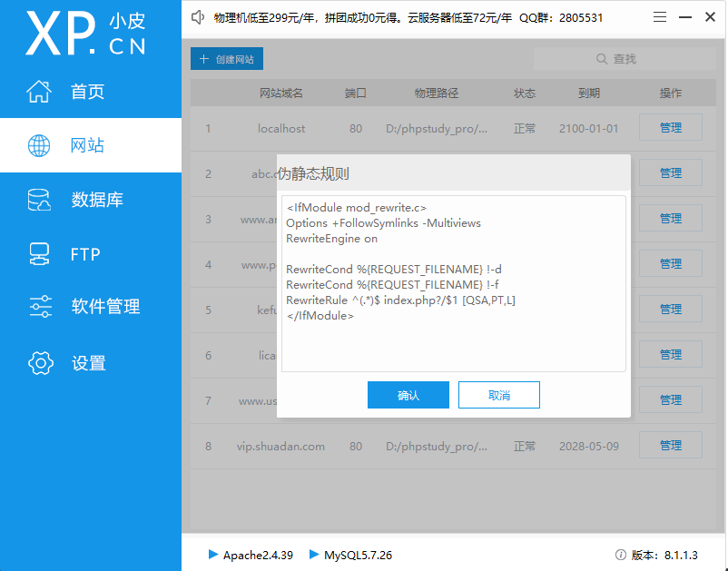
Task: Click the 2028-05-09 expiry date cell
Action: [x=589, y=446]
